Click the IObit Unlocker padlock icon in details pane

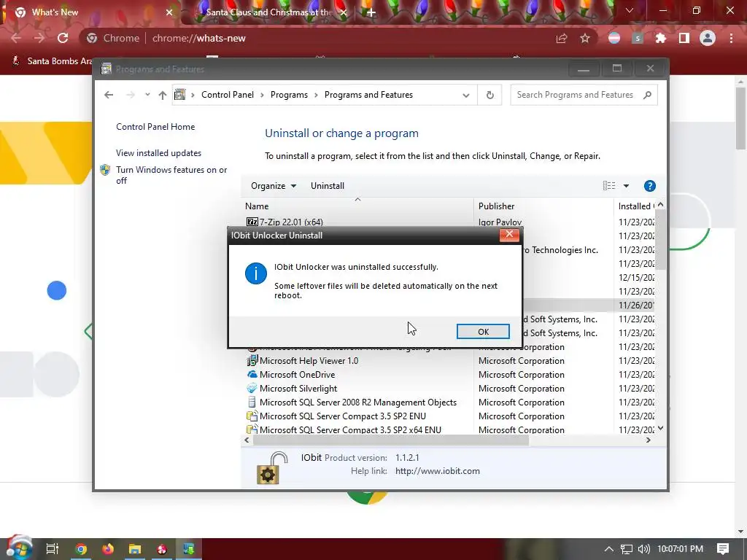[x=272, y=467]
